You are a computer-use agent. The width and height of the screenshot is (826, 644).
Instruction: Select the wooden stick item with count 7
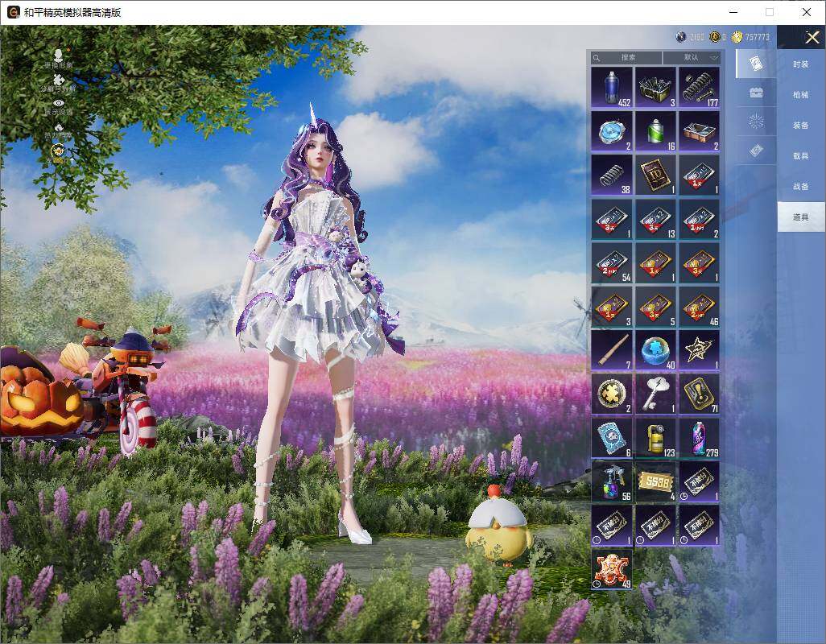tap(612, 350)
